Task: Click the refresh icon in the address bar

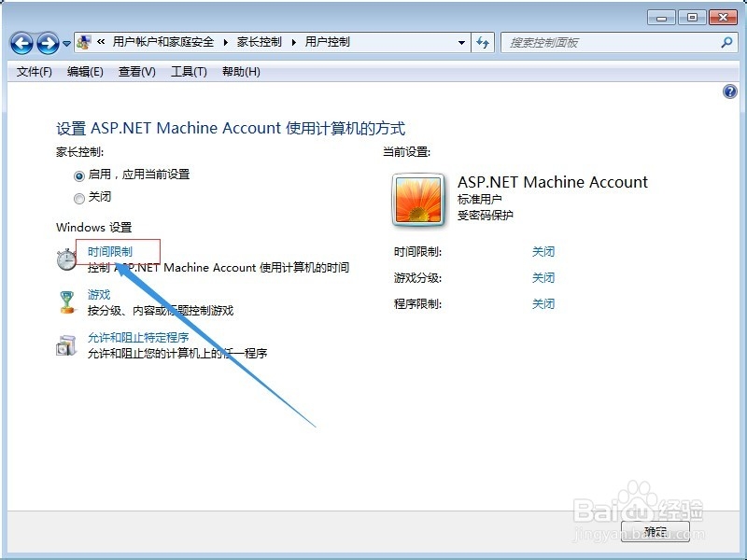Action: tap(483, 43)
